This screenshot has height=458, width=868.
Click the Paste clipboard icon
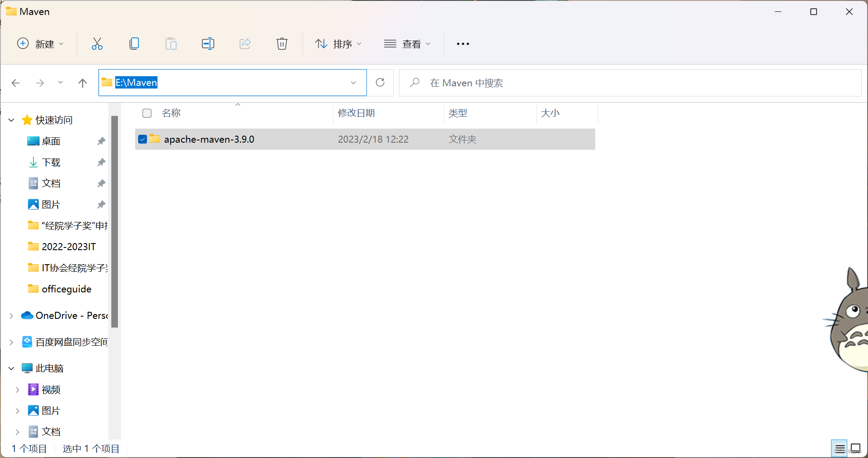171,44
